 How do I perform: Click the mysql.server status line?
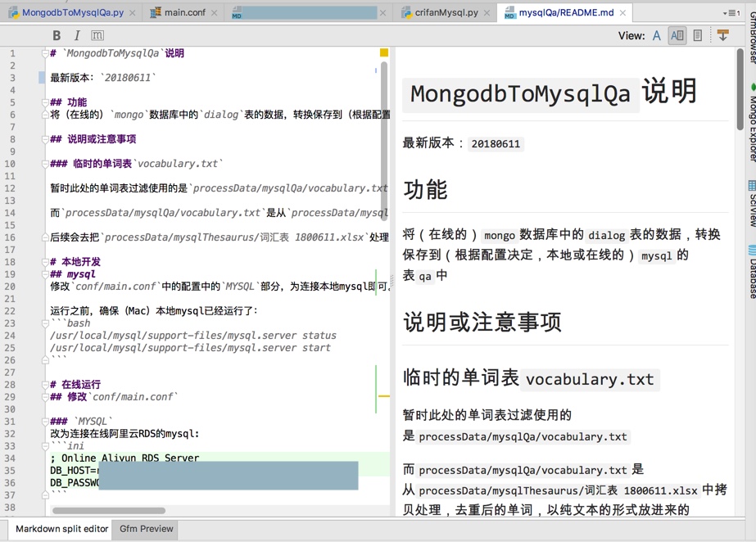tap(192, 336)
